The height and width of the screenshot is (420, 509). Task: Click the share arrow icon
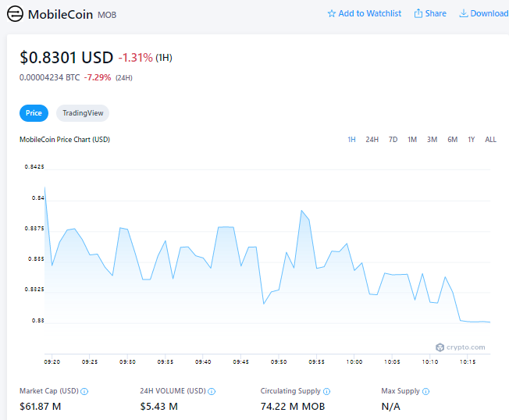(x=418, y=13)
